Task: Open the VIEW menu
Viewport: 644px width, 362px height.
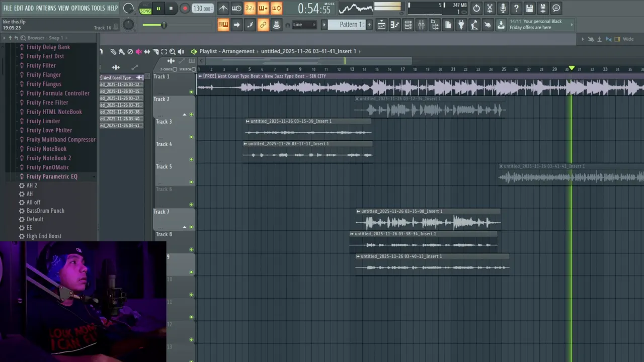Action: click(63, 8)
